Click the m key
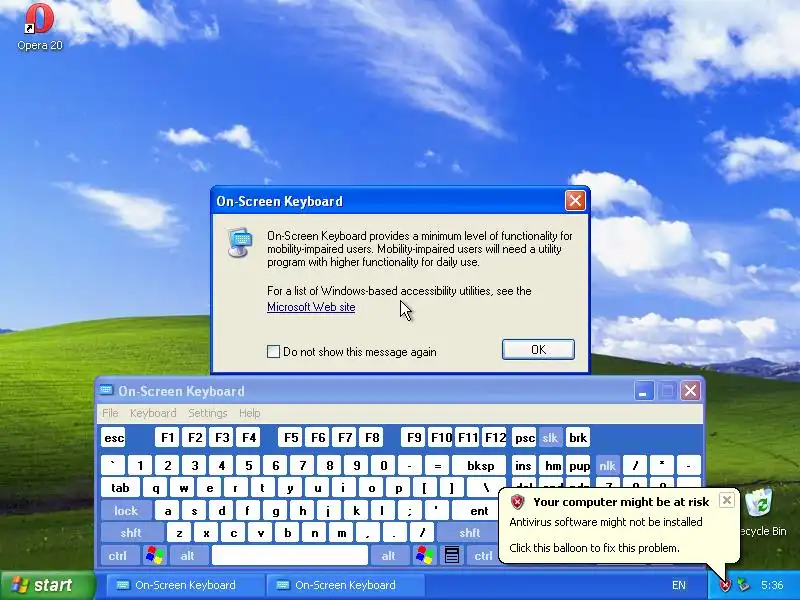800x600 pixels. [341, 533]
